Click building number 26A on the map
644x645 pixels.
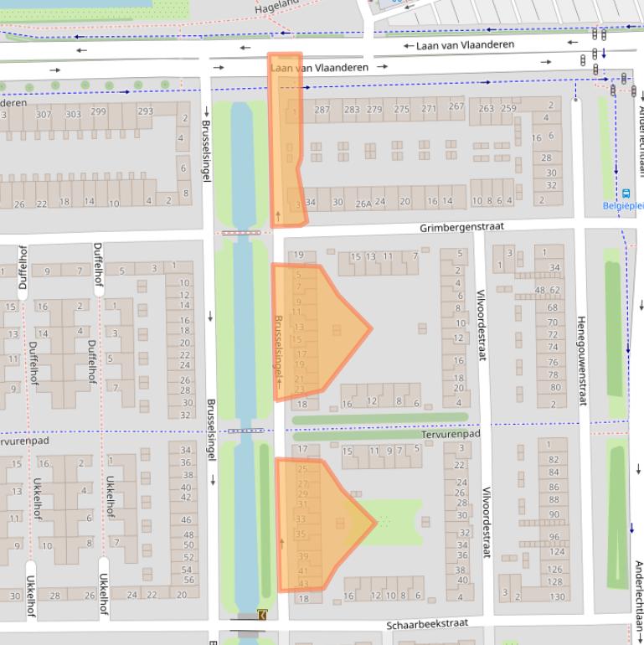tap(363, 202)
